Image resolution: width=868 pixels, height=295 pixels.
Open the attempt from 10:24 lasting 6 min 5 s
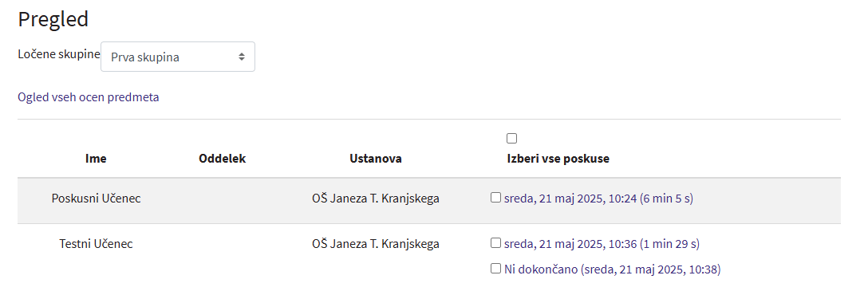click(598, 199)
